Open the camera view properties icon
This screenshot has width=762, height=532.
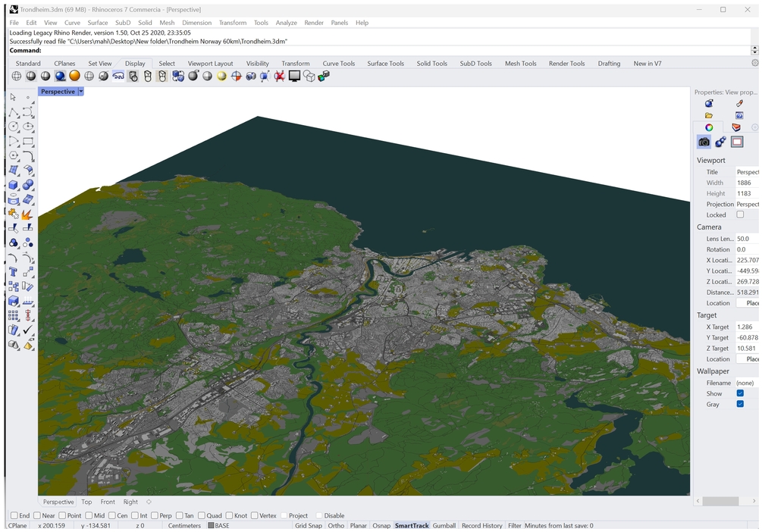(704, 142)
